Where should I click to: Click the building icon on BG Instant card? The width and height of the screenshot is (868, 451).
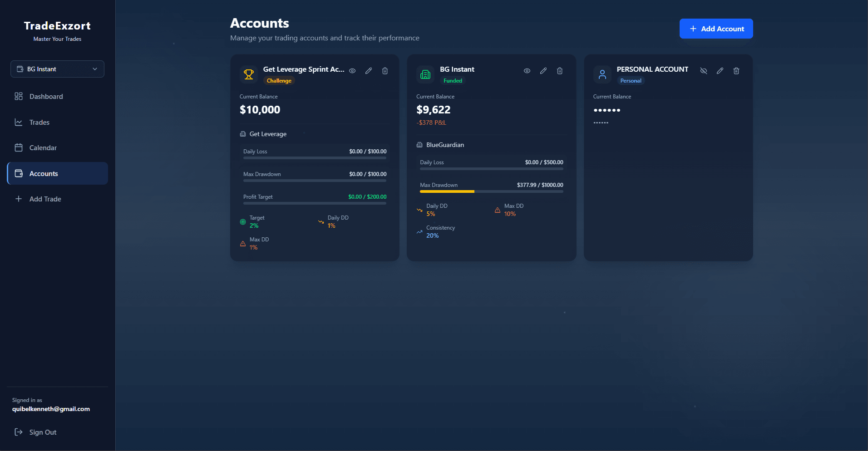(425, 74)
